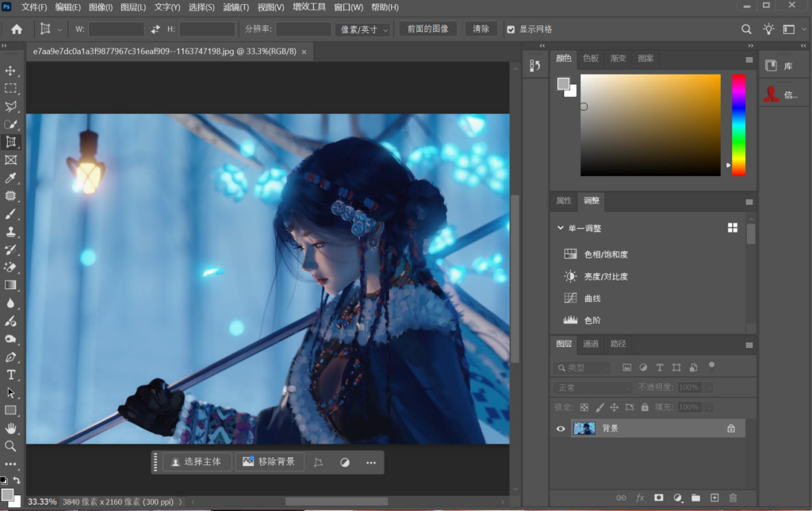Collapse the 单一调整 section
This screenshot has width=812, height=511.
[x=561, y=228]
